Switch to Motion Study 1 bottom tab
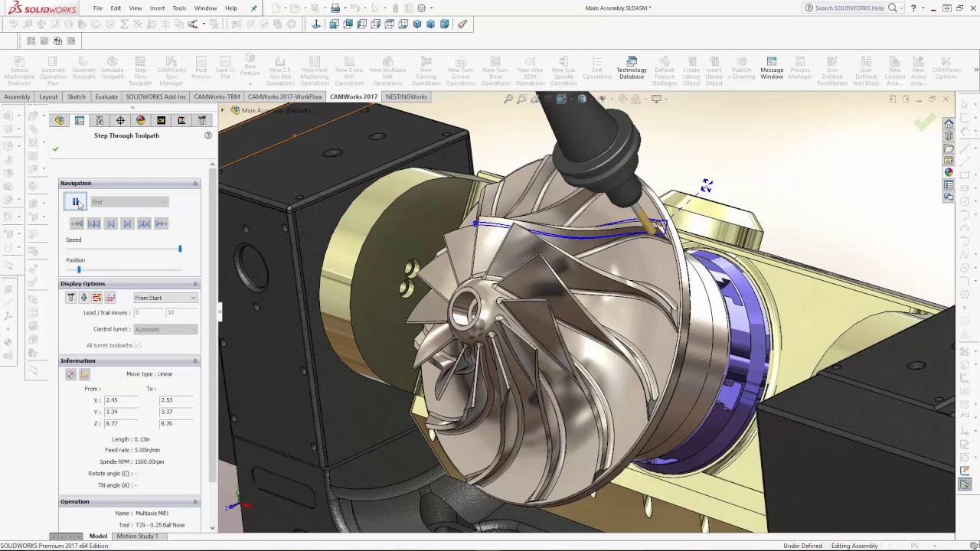980x551 pixels. pos(137,536)
